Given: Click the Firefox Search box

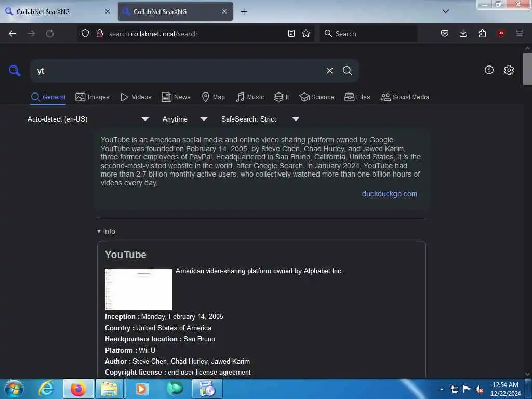Looking at the screenshot, I should pos(368,34).
